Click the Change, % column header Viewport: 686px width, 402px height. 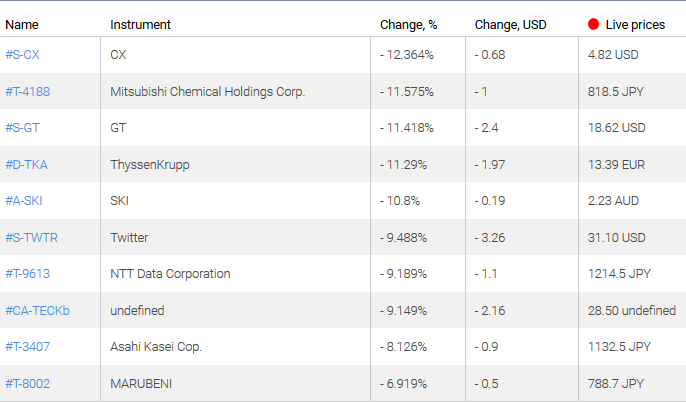click(408, 24)
